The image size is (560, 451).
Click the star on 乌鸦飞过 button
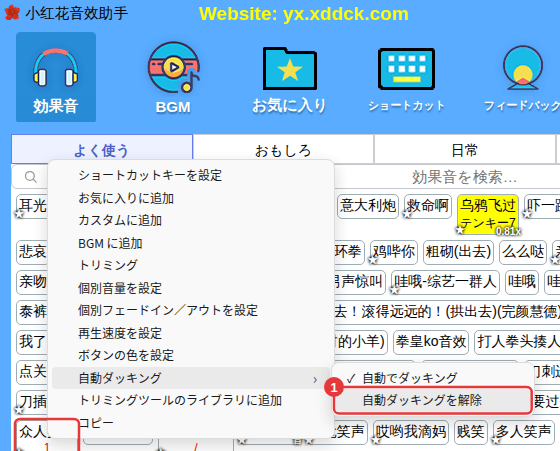pos(461,231)
